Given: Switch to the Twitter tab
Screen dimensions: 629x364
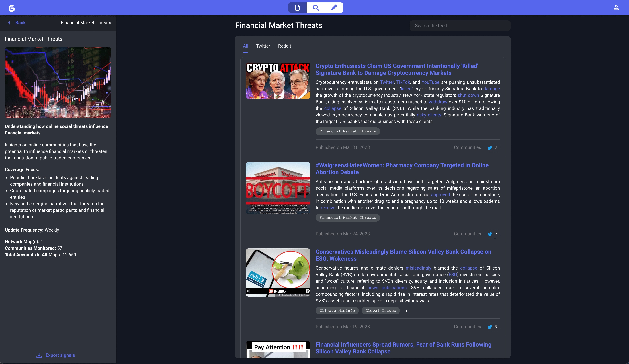Looking at the screenshot, I should (x=263, y=46).
